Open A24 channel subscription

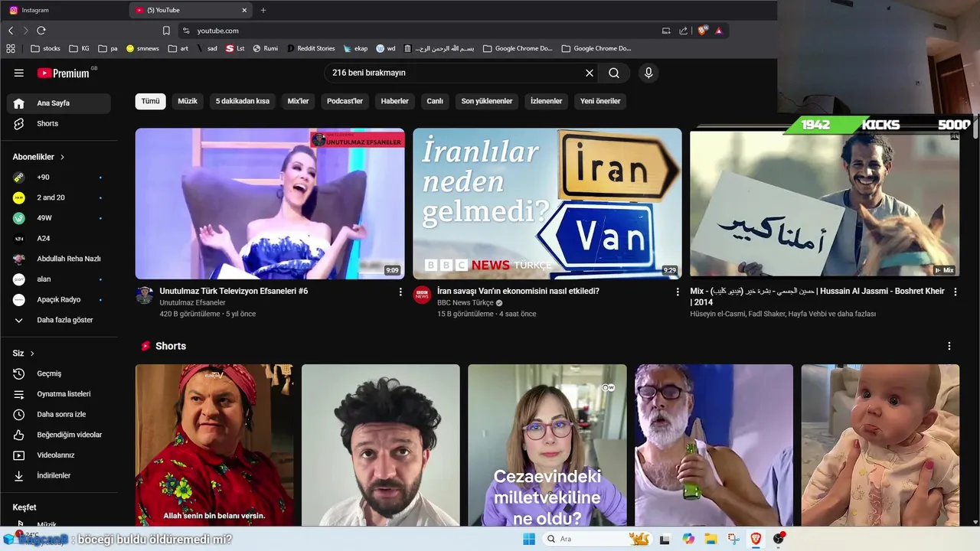pos(59,238)
